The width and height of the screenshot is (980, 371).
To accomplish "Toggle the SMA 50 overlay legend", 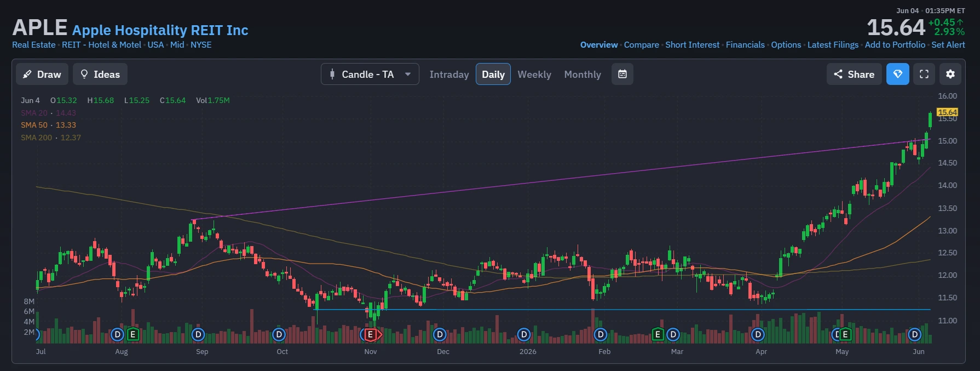I will pyautogui.click(x=48, y=125).
